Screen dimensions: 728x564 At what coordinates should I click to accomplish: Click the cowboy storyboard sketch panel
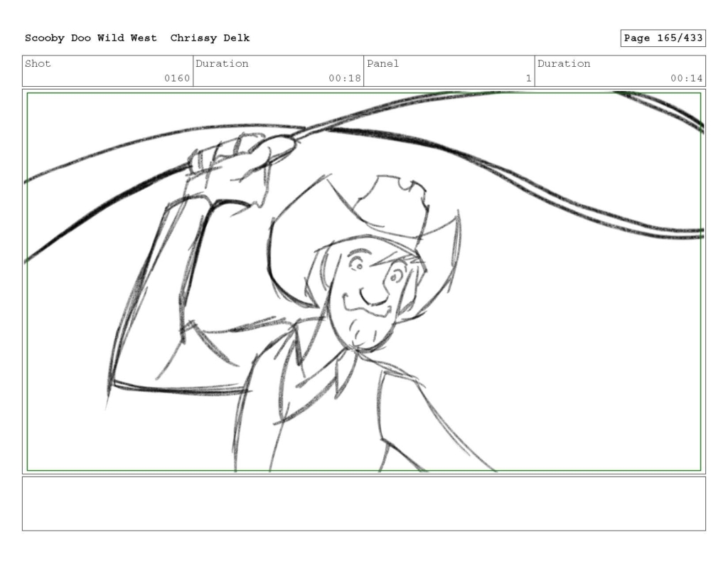pyautogui.click(x=364, y=282)
